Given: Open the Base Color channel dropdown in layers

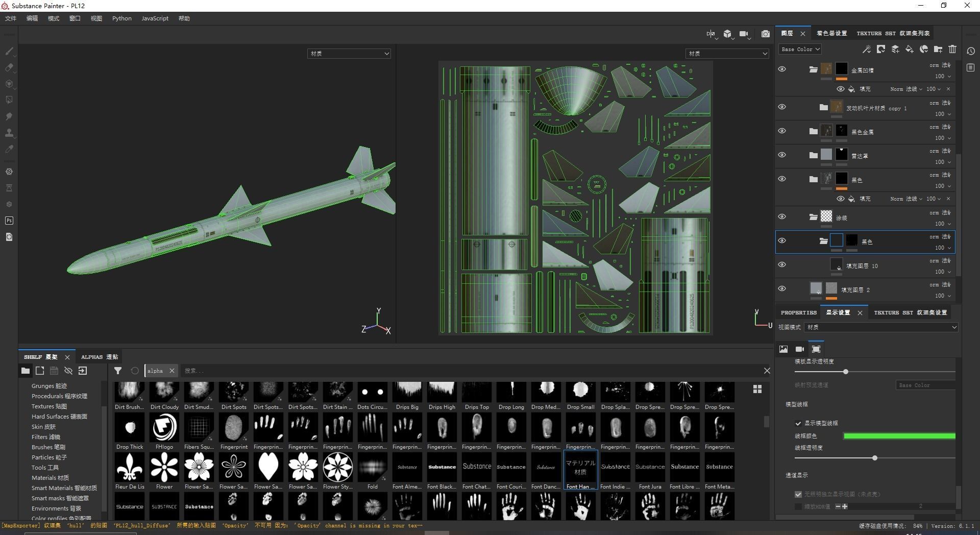Looking at the screenshot, I should tap(800, 49).
